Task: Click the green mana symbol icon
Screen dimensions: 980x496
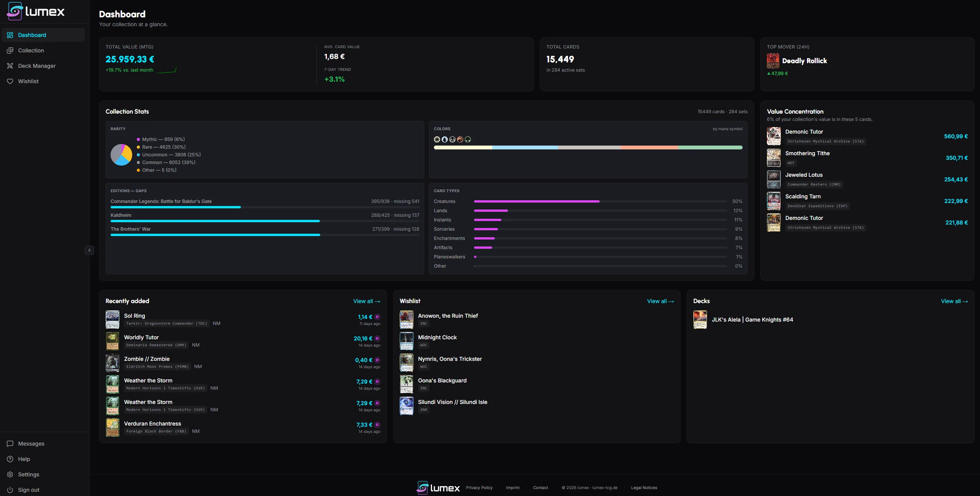Action: pyautogui.click(x=468, y=139)
